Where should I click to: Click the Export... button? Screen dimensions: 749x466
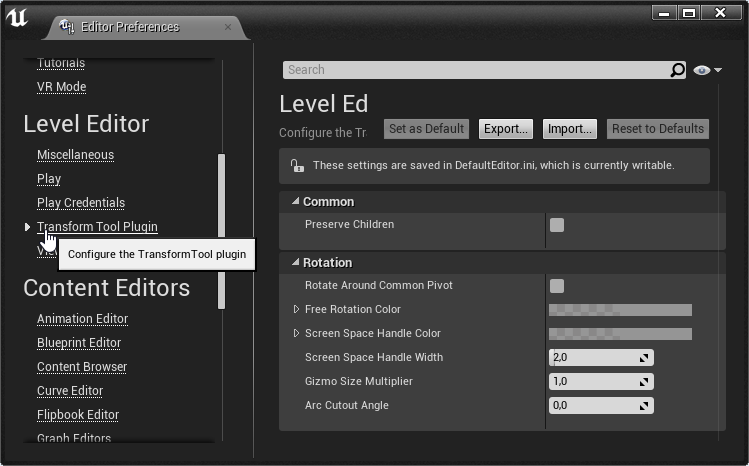[x=506, y=129]
